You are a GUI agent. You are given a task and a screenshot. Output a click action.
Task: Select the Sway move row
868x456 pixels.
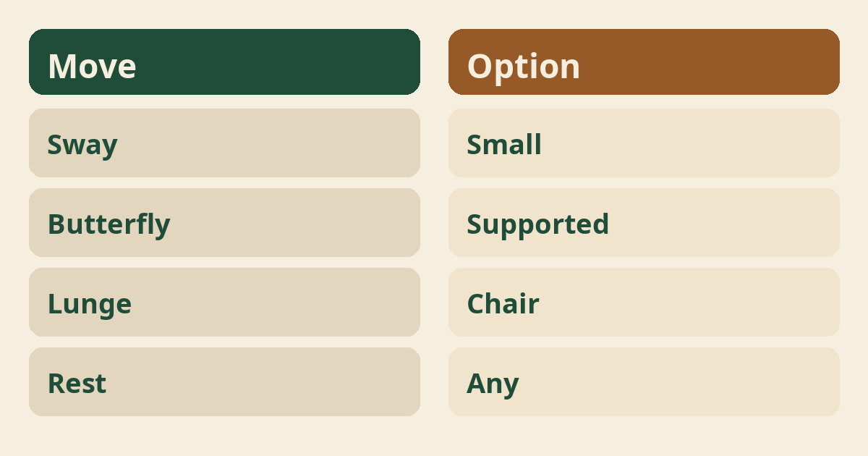pos(224,143)
